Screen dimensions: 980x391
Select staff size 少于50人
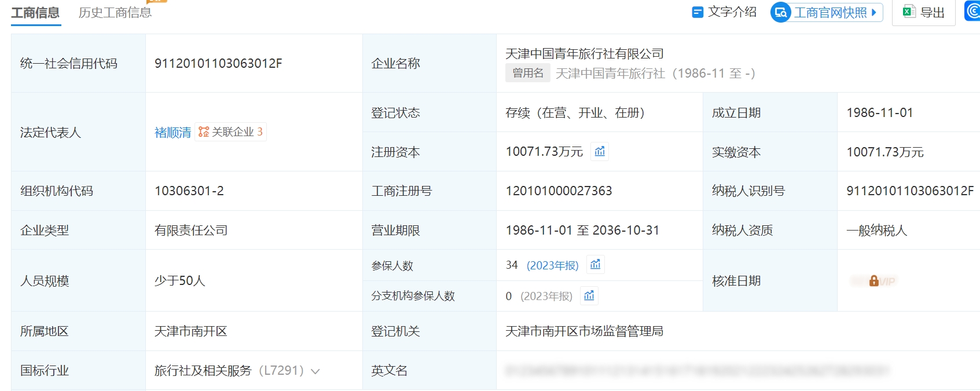click(179, 281)
